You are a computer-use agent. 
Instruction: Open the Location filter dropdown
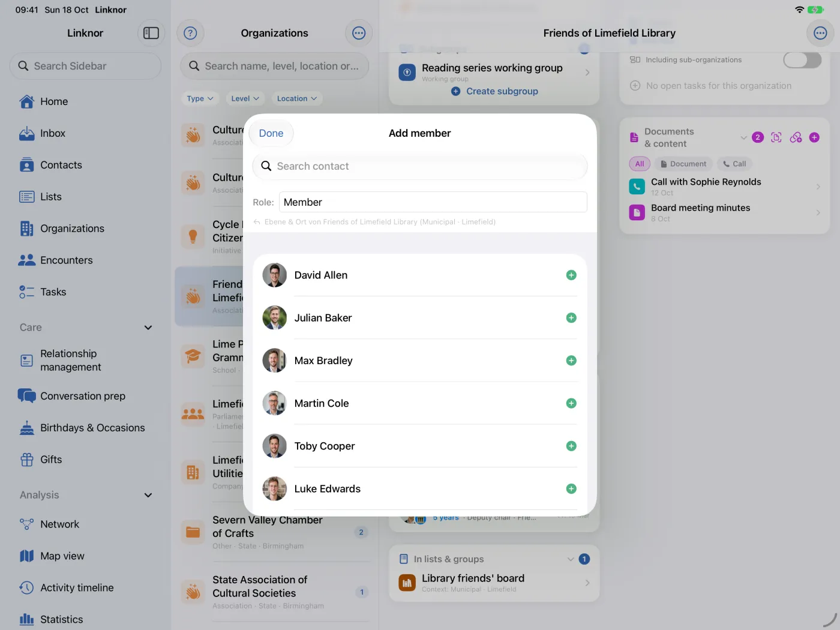coord(297,98)
